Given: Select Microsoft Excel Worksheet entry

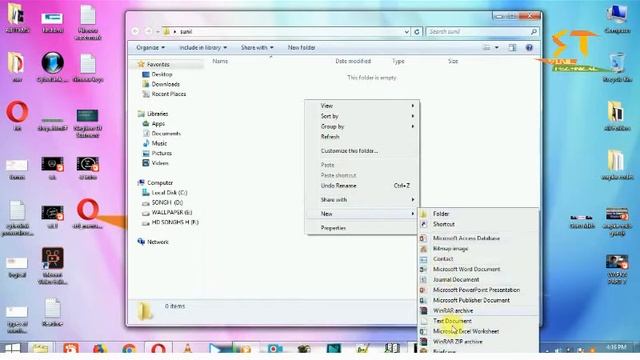Looking at the screenshot, I should (466, 331).
